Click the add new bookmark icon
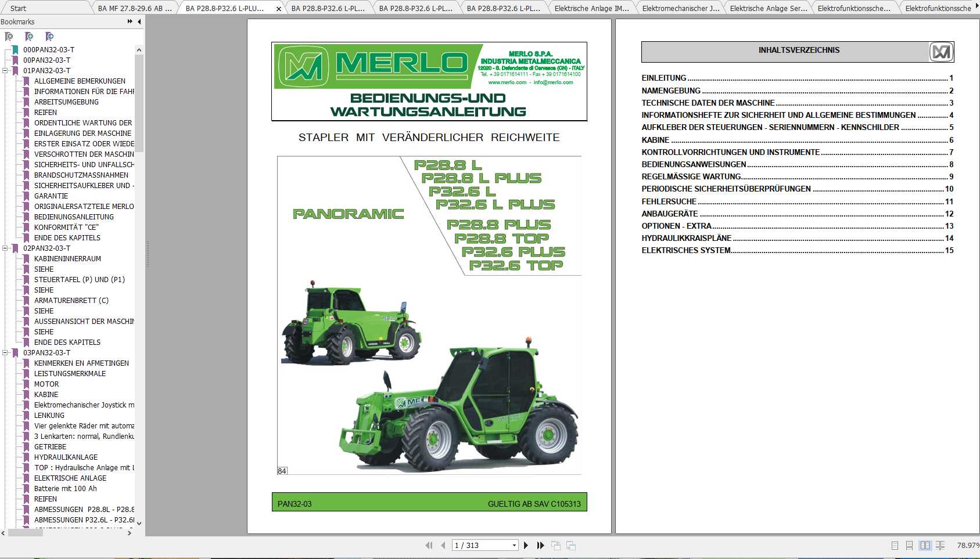980x559 pixels. 29,37
